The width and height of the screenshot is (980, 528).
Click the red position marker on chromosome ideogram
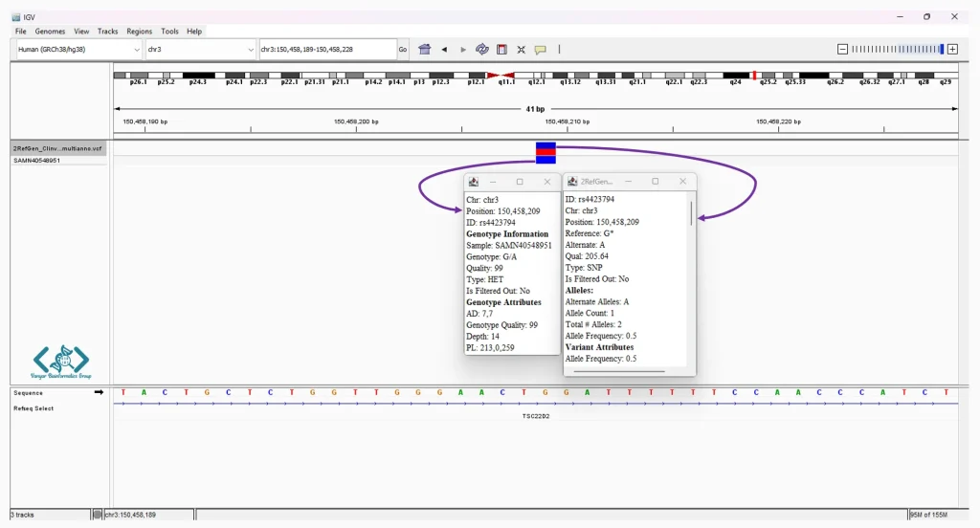[x=754, y=76]
